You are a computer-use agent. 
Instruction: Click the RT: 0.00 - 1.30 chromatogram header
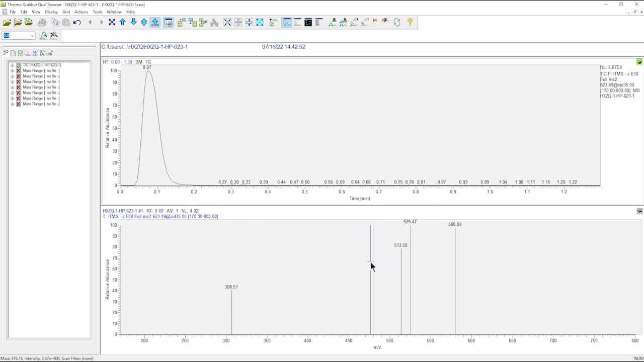[x=117, y=62]
